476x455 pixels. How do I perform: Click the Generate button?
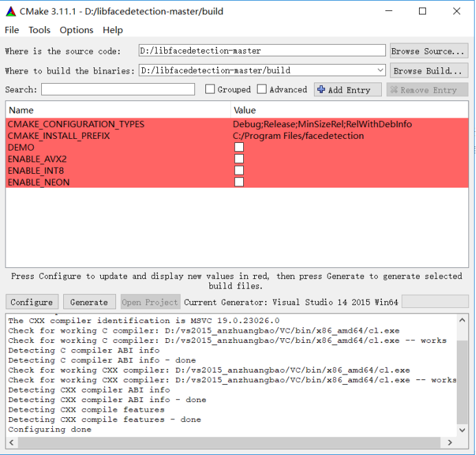[89, 302]
